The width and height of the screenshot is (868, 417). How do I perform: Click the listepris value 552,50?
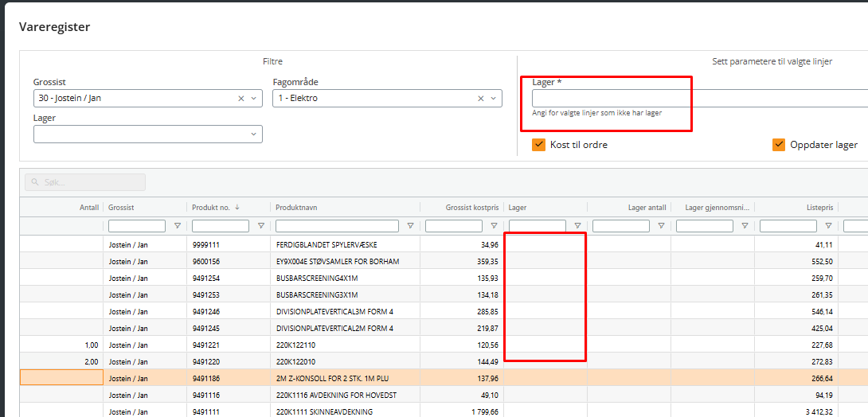822,261
